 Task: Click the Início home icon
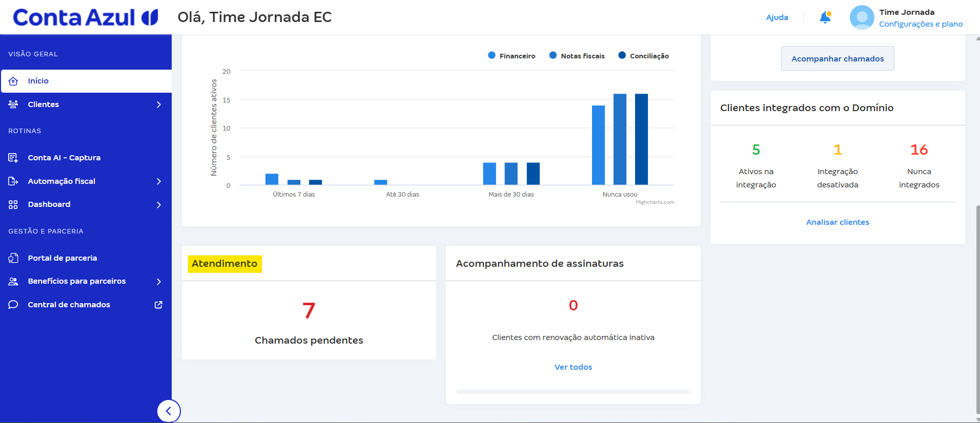[x=13, y=81]
